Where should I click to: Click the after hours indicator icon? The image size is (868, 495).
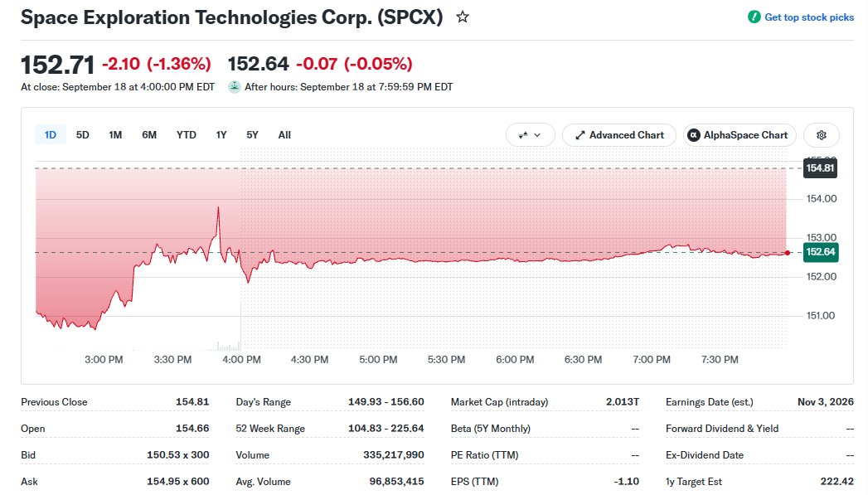235,87
